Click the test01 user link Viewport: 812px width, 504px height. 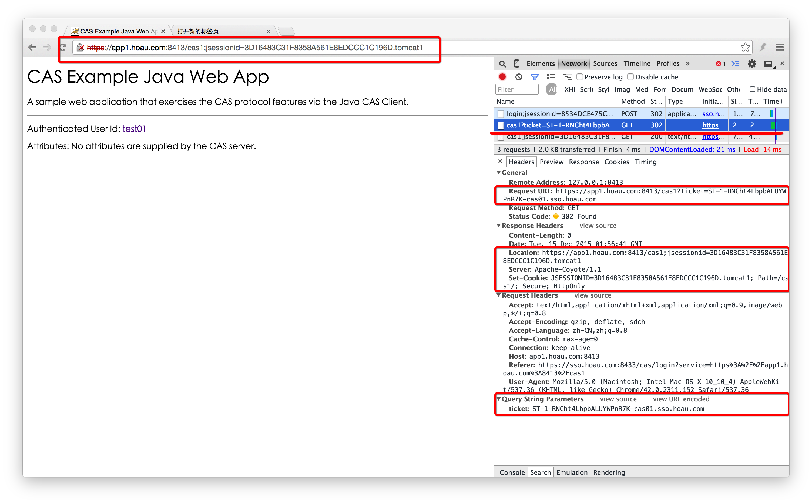pyautogui.click(x=134, y=129)
